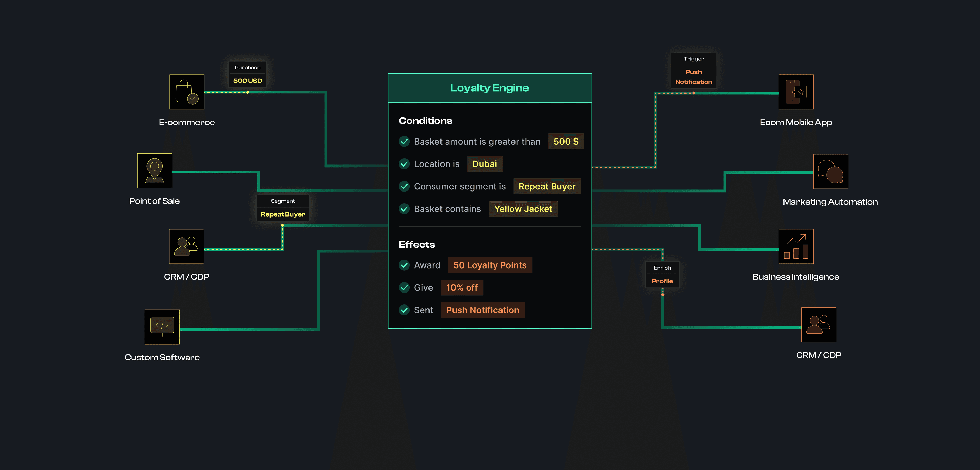The width and height of the screenshot is (980, 470).
Task: Click the Point of Sale location pin icon
Action: click(154, 170)
